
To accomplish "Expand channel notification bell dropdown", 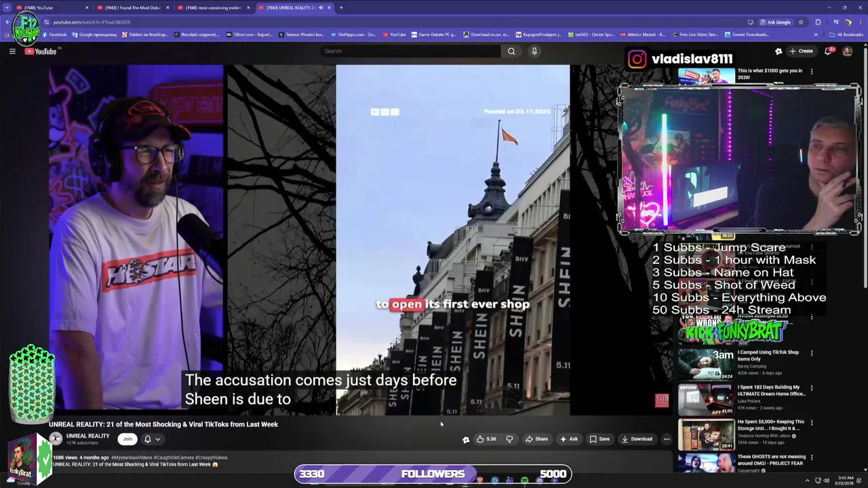I will [157, 439].
